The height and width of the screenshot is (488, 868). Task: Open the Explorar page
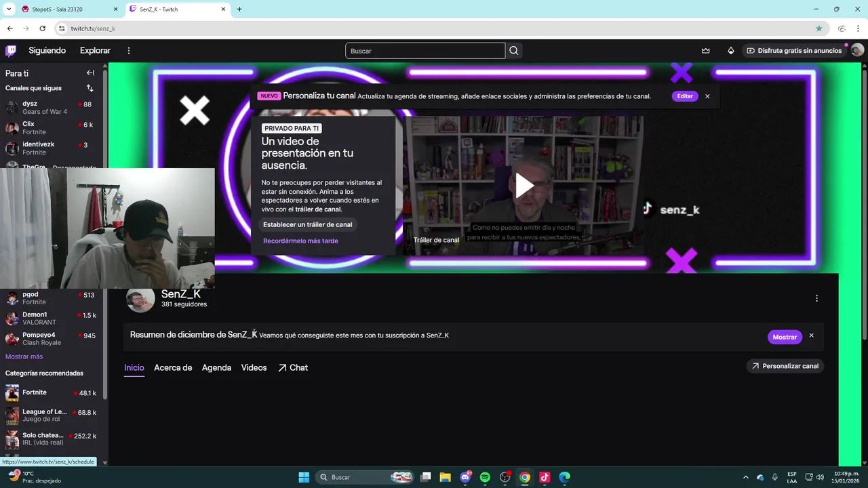click(95, 51)
